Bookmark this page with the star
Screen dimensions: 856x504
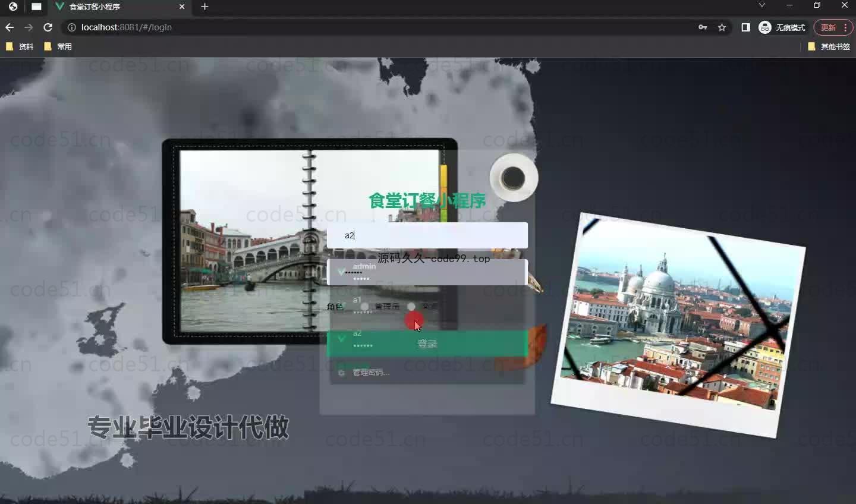pos(722,27)
